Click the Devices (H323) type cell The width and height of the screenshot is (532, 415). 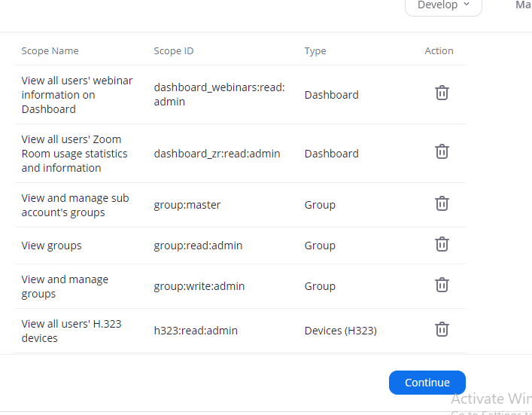pyautogui.click(x=340, y=330)
